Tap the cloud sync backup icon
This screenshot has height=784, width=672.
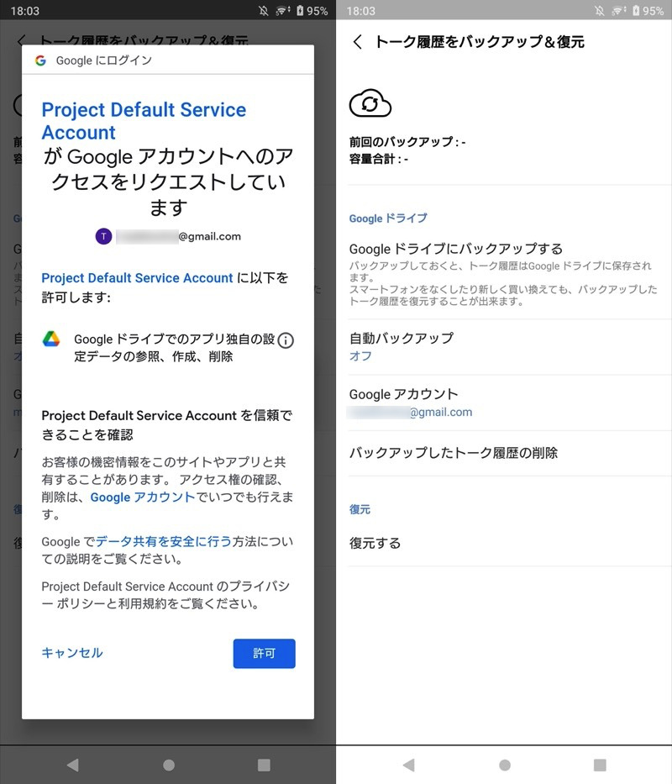(370, 104)
